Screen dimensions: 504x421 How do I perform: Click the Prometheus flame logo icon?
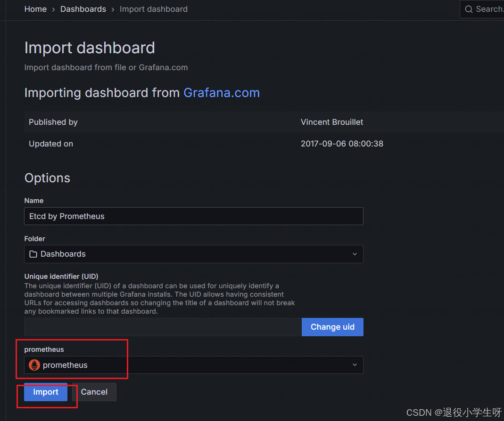(x=34, y=365)
